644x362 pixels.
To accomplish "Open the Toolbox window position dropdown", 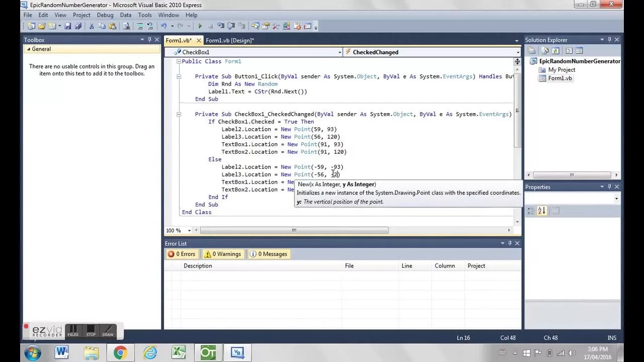I will click(142, 40).
